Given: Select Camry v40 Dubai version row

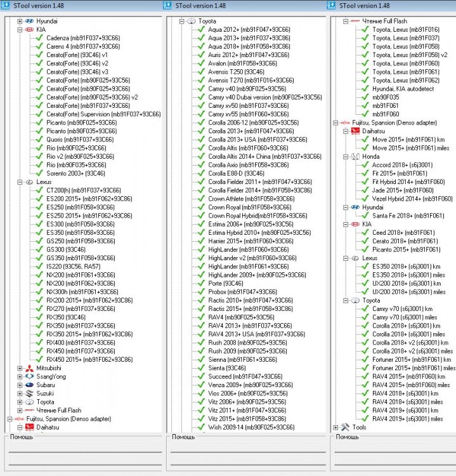Looking at the screenshot, I should point(265,98).
